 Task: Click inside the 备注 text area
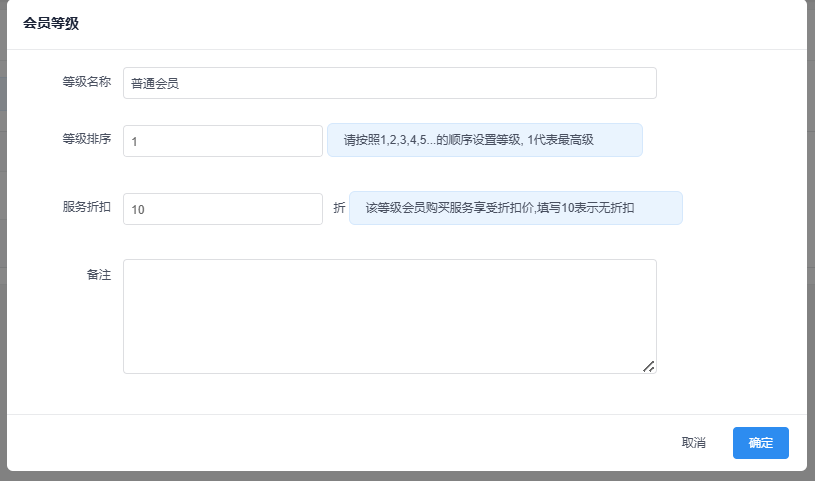point(389,316)
